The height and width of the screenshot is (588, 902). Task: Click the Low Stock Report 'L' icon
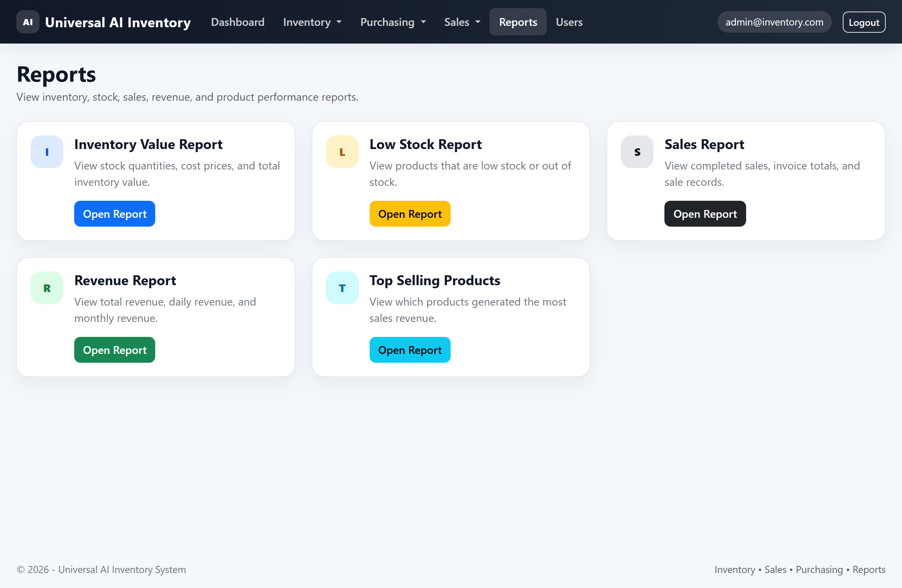coord(342,152)
